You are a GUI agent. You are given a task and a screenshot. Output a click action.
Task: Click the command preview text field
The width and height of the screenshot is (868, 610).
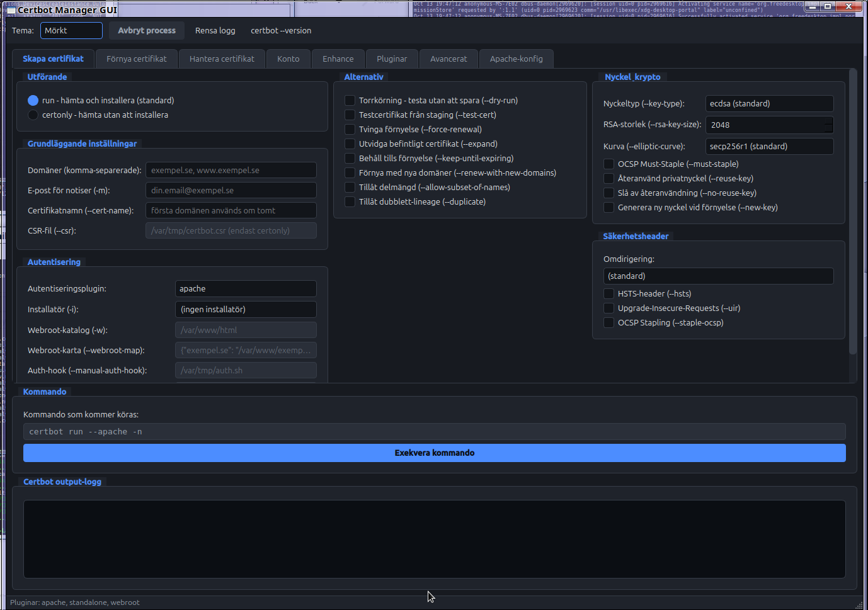[x=435, y=432]
